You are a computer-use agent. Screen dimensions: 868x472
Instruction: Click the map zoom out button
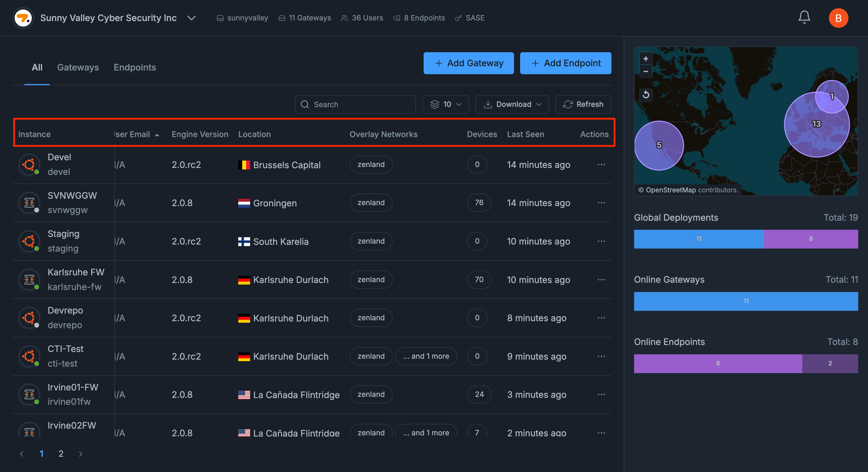[x=645, y=71]
